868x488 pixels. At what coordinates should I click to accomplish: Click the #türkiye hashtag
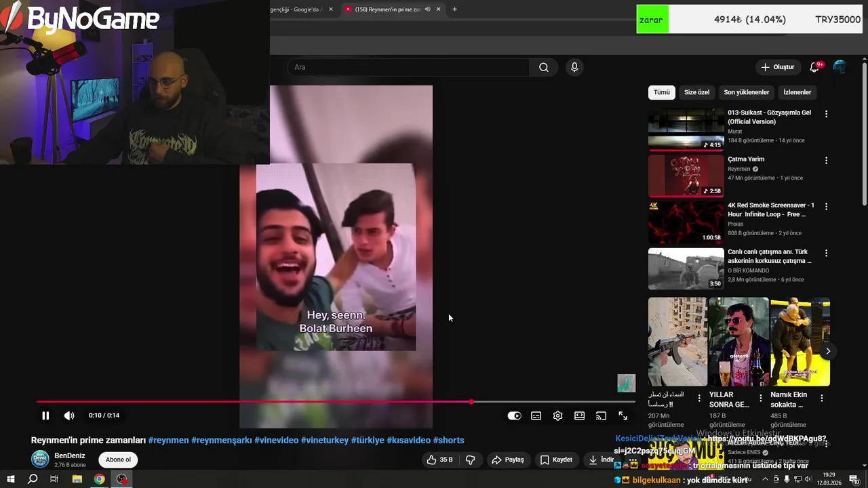[368, 441]
